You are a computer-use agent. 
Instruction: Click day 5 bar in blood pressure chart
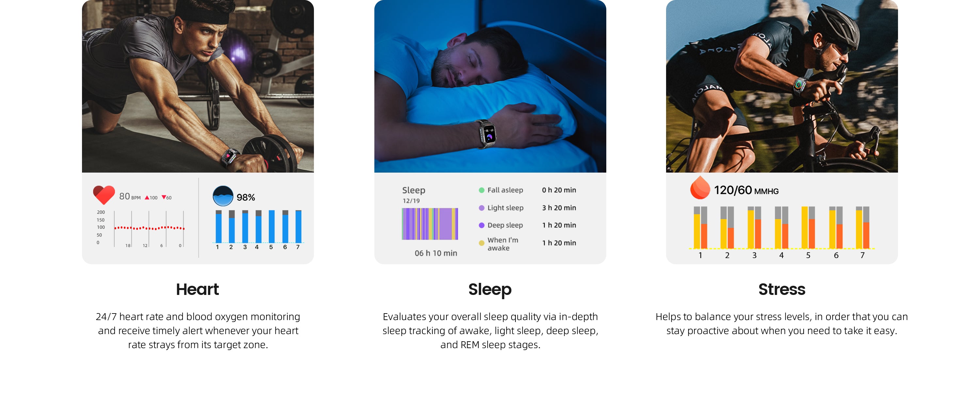click(808, 228)
